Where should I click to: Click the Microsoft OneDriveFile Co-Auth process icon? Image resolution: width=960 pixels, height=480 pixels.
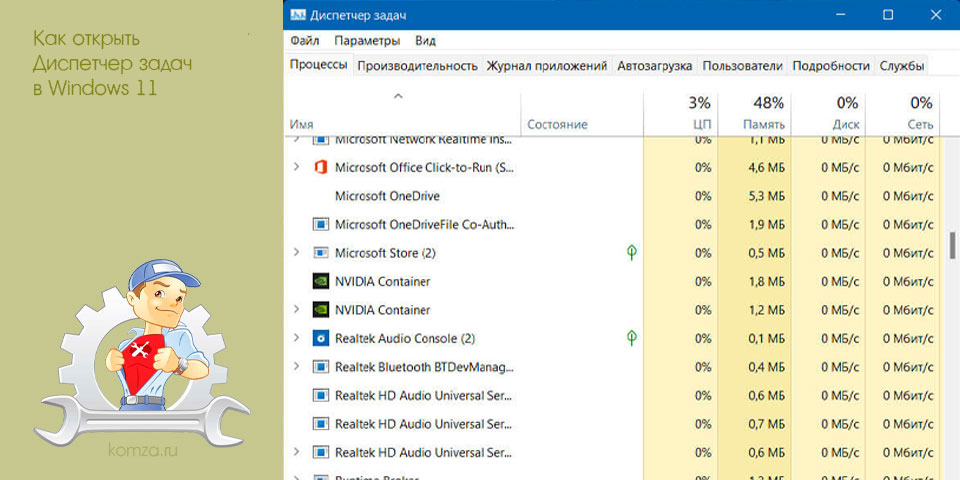(x=320, y=224)
